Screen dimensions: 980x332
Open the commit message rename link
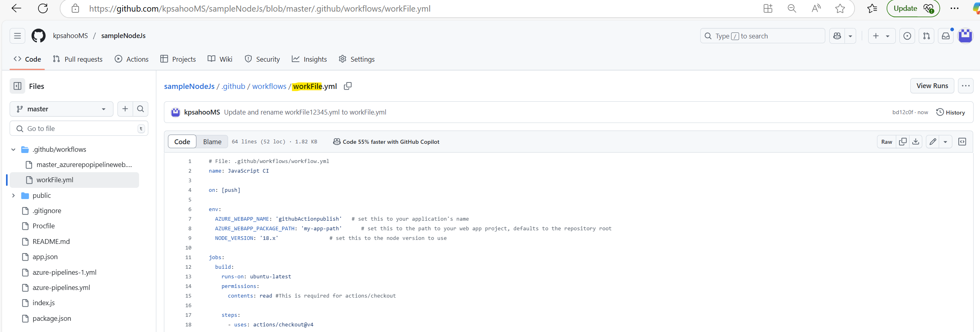(305, 112)
